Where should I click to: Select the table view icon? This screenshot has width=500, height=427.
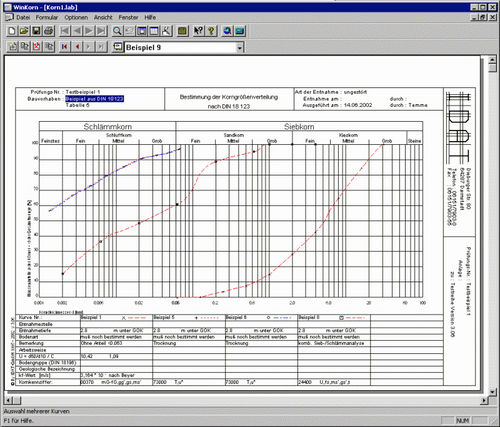pyautogui.click(x=154, y=31)
